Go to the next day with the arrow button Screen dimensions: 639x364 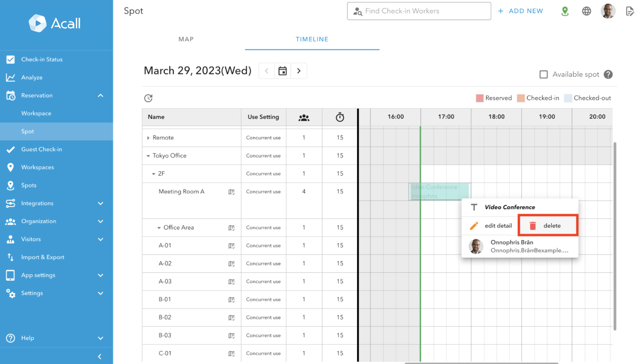tap(299, 71)
